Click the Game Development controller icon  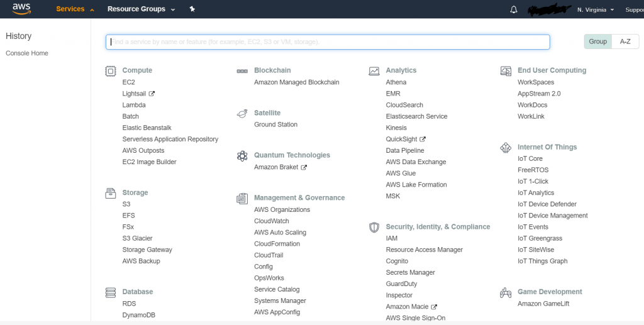506,292
